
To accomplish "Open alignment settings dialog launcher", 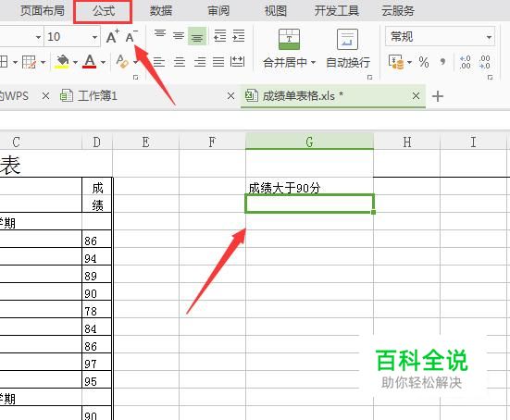I will point(369,78).
